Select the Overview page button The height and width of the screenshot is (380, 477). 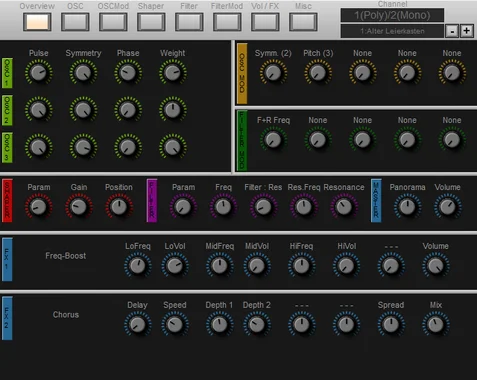pyautogui.click(x=37, y=22)
